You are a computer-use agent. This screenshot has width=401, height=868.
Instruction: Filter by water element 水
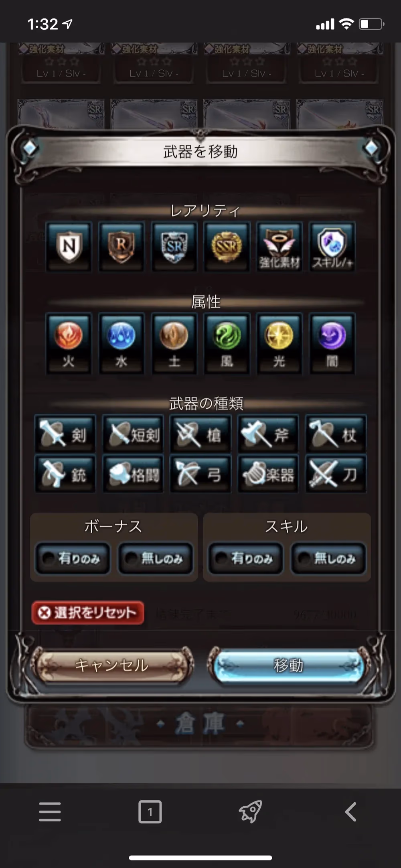[x=121, y=343]
